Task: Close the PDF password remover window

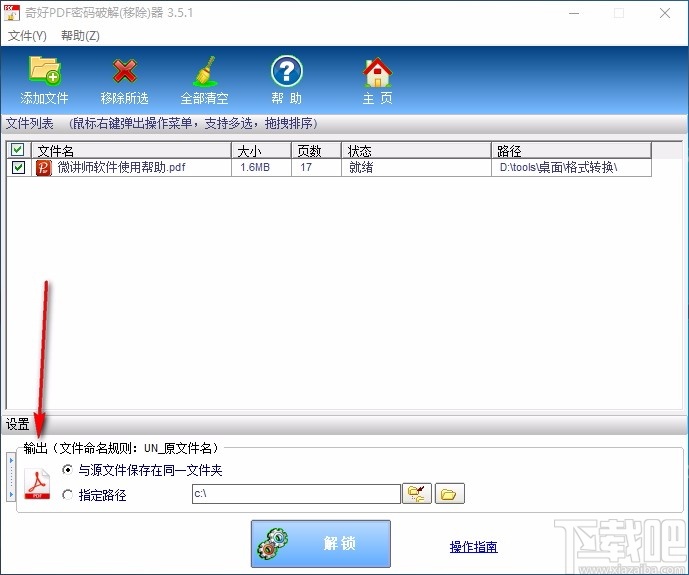Action: point(665,13)
